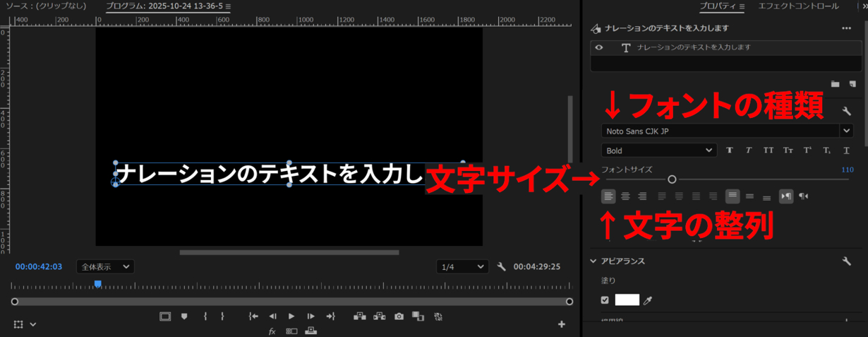Open text section wrench settings
Image resolution: width=868 pixels, height=337 pixels.
click(846, 112)
